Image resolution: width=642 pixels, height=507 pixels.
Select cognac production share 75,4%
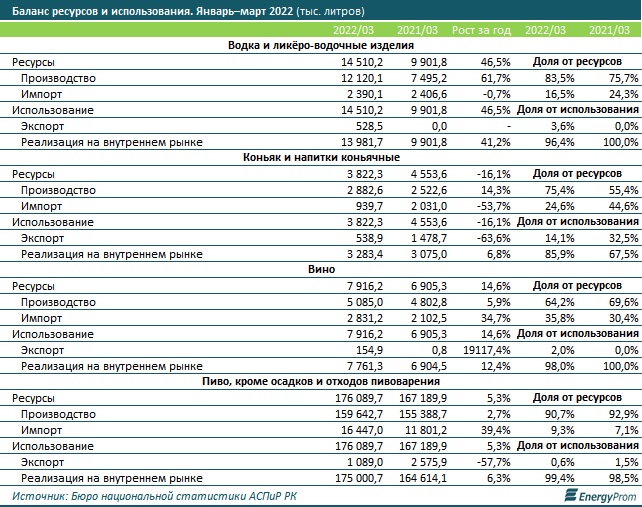point(559,190)
